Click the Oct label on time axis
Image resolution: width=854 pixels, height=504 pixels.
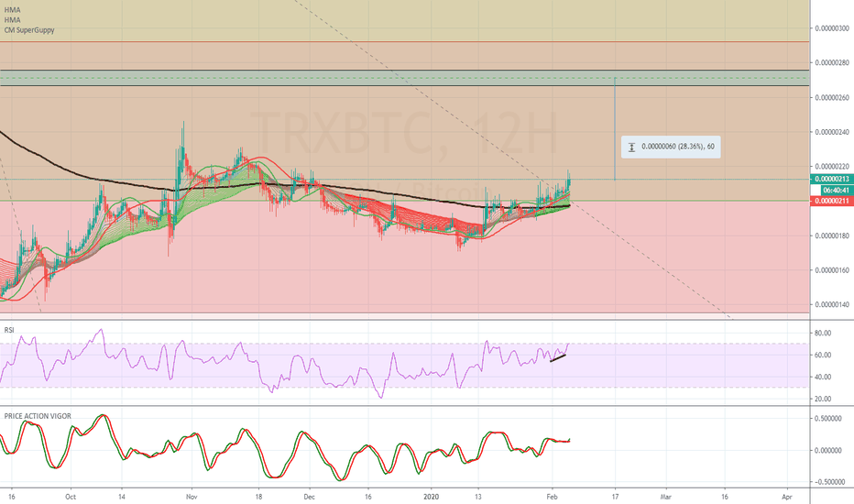pyautogui.click(x=71, y=497)
